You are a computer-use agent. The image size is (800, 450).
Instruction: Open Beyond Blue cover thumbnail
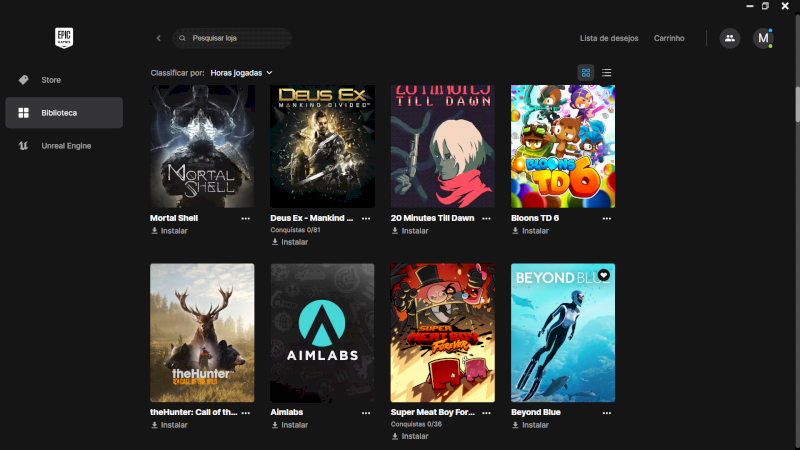click(x=563, y=333)
